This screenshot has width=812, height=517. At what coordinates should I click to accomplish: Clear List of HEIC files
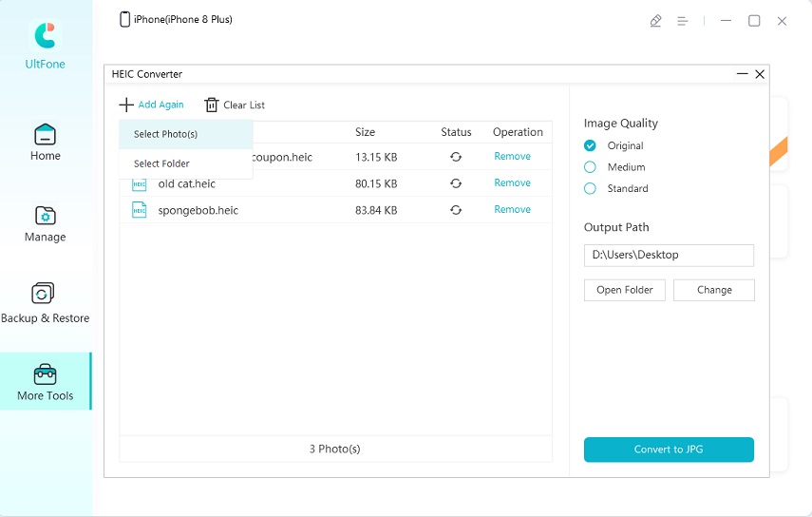click(x=235, y=105)
